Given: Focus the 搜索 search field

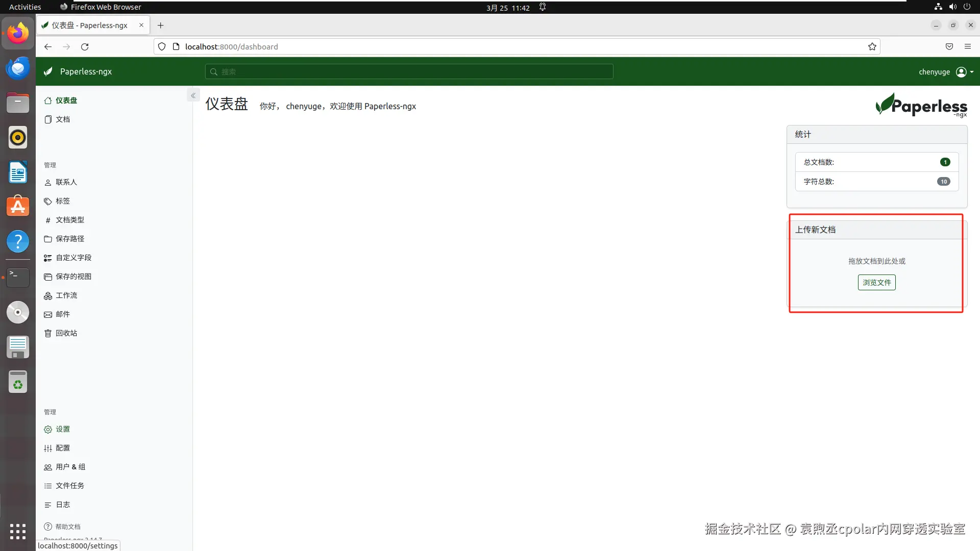Looking at the screenshot, I should [x=409, y=71].
